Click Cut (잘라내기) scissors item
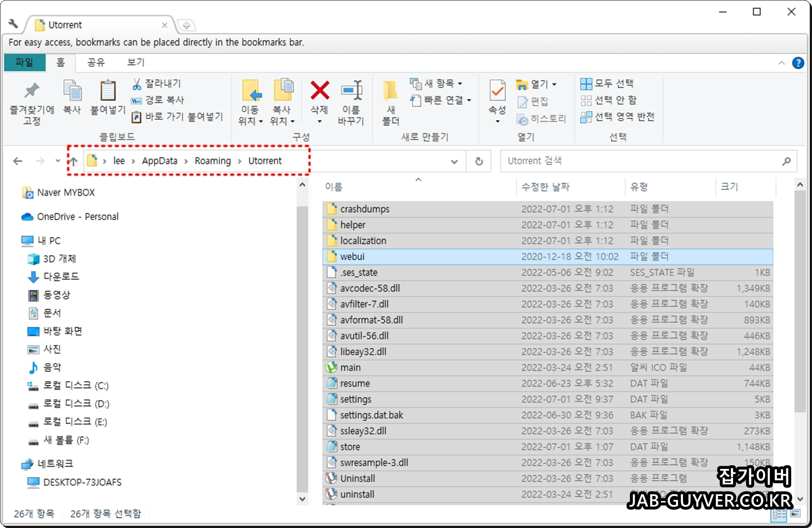 156,83
